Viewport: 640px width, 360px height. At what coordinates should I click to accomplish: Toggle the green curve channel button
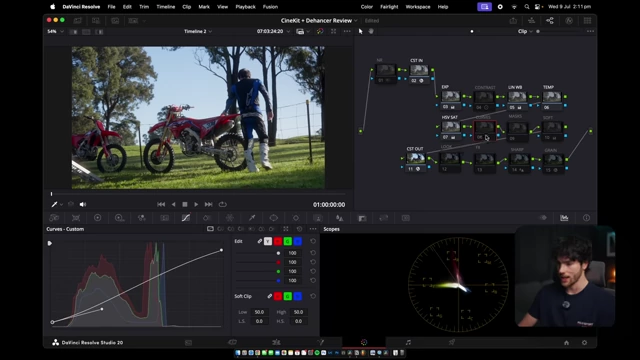coord(288,242)
